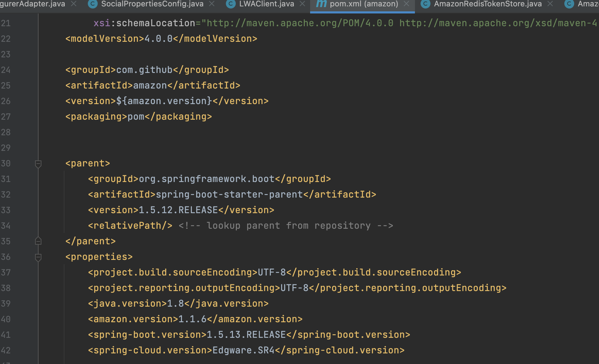Close the gurerAdapter.java tab
The image size is (599, 364).
point(74,4)
